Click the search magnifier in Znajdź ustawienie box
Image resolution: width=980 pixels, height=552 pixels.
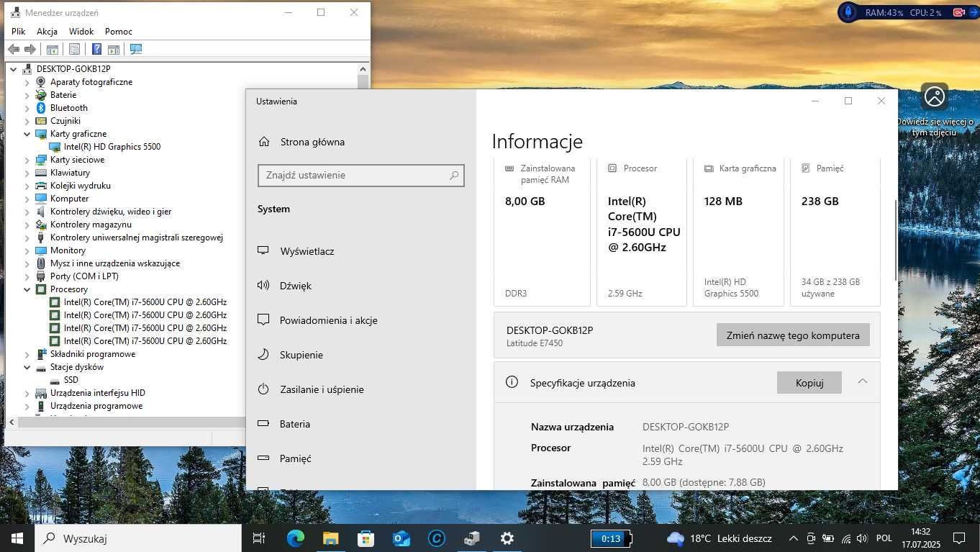tap(454, 175)
